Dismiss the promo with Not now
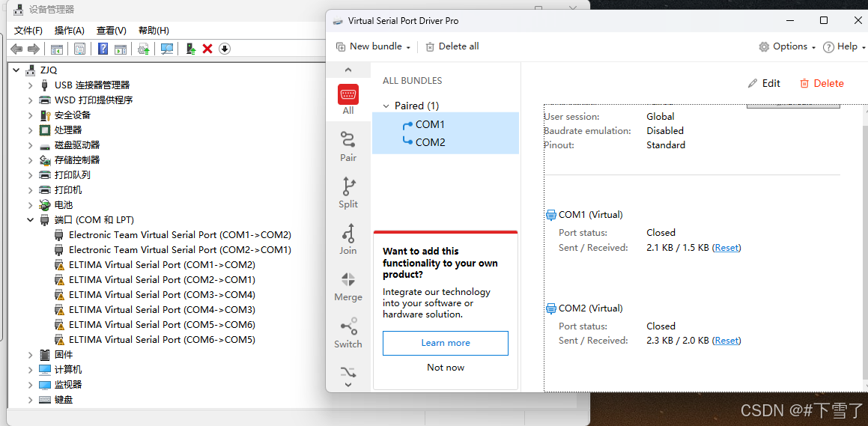The image size is (868, 426). pos(446,368)
